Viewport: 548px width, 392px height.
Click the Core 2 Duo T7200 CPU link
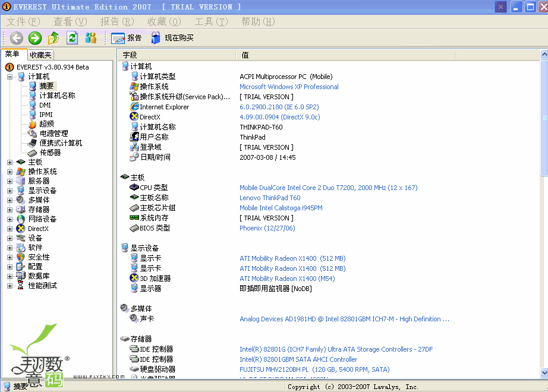[x=329, y=188]
